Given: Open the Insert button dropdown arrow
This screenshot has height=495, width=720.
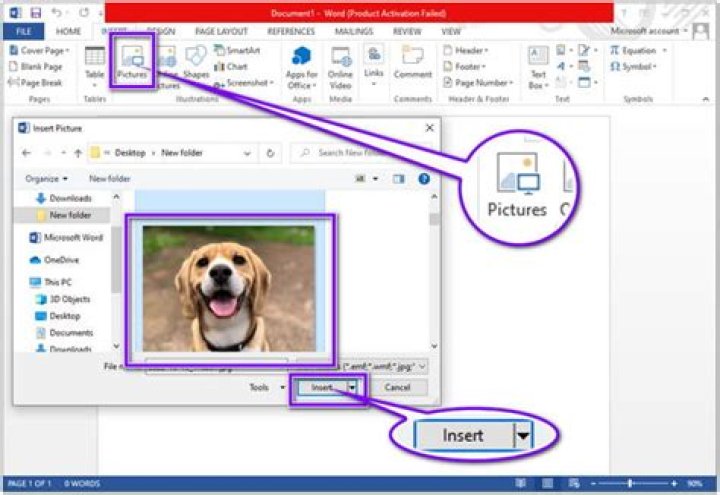Looking at the screenshot, I should click(x=352, y=387).
